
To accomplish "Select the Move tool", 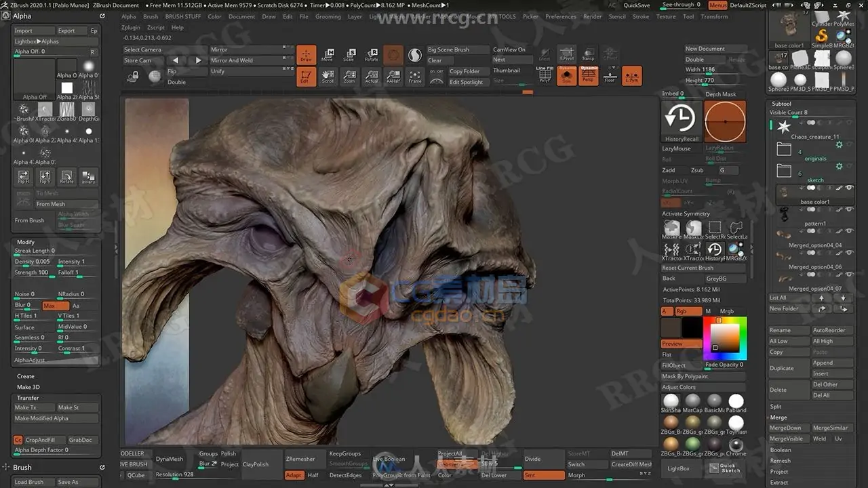I will tap(328, 55).
